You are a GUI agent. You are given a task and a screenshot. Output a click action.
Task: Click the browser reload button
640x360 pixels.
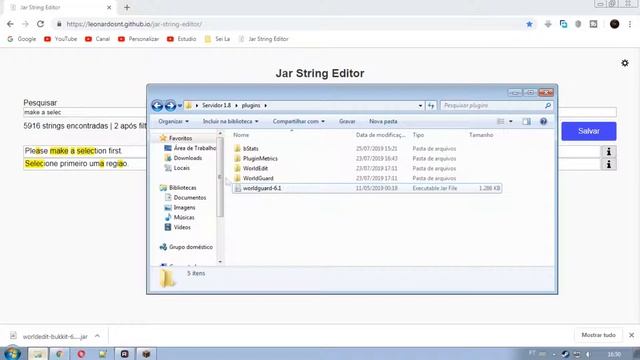click(x=40, y=24)
